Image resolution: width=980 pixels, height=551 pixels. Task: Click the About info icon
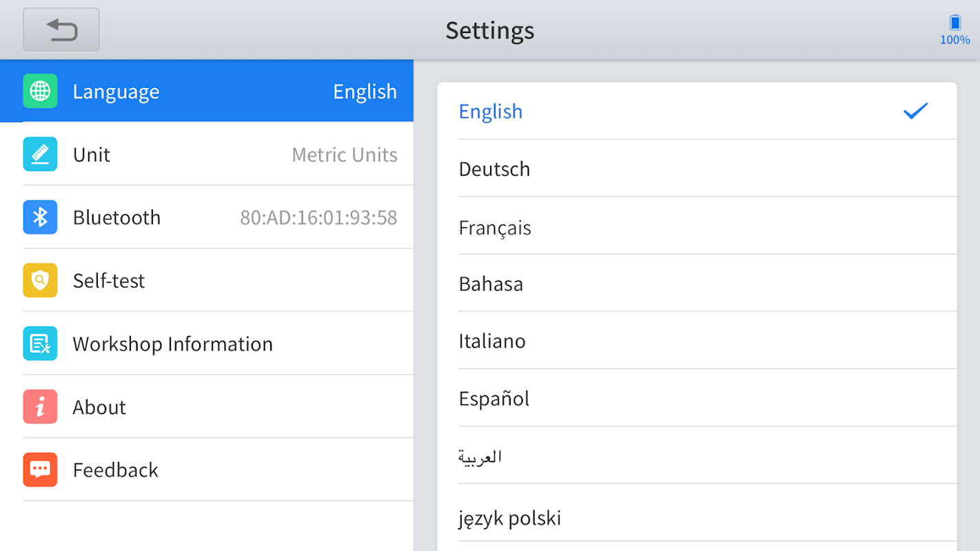click(40, 406)
